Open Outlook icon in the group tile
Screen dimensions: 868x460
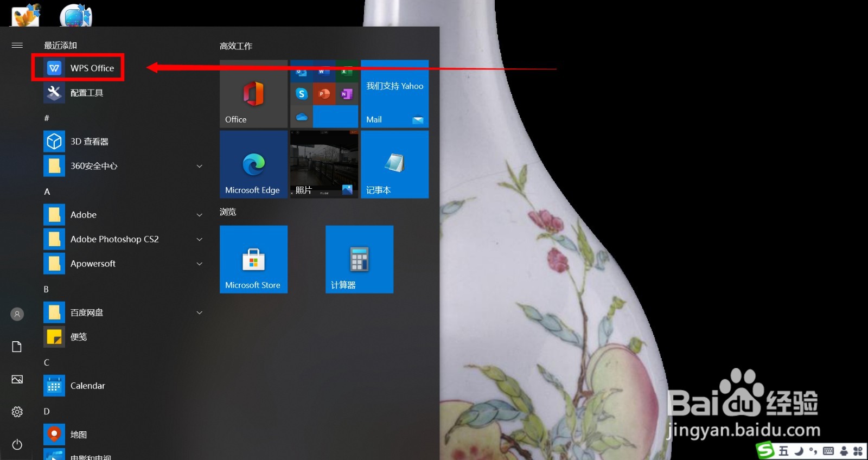coord(302,71)
